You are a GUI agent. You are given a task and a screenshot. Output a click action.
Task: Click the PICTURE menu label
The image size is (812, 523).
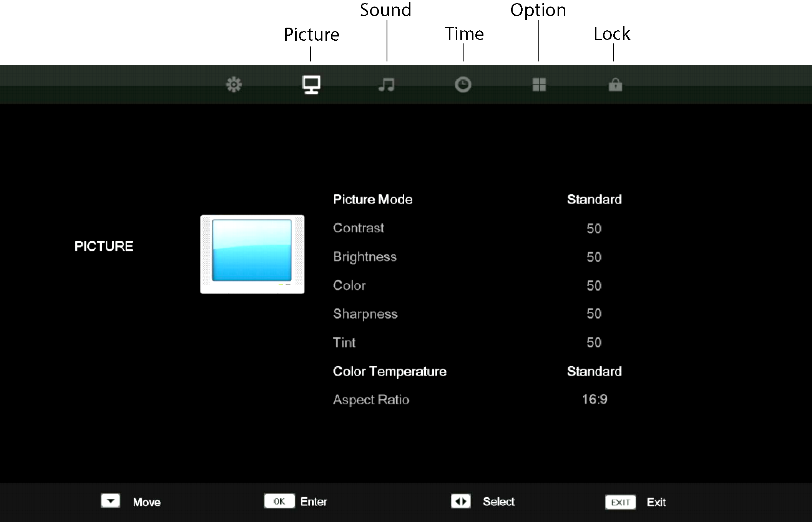click(x=104, y=246)
